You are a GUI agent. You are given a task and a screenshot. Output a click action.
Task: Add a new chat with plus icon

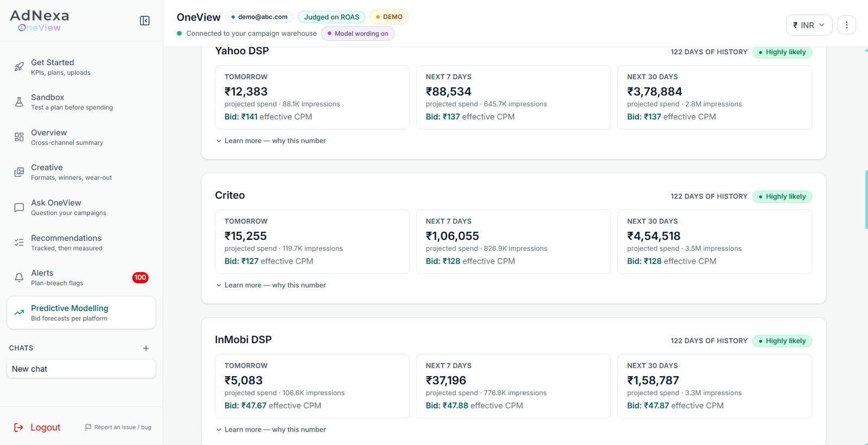click(x=146, y=348)
